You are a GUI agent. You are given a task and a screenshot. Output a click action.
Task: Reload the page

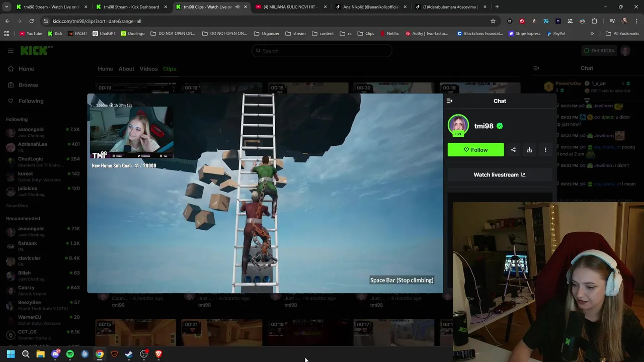31,21
